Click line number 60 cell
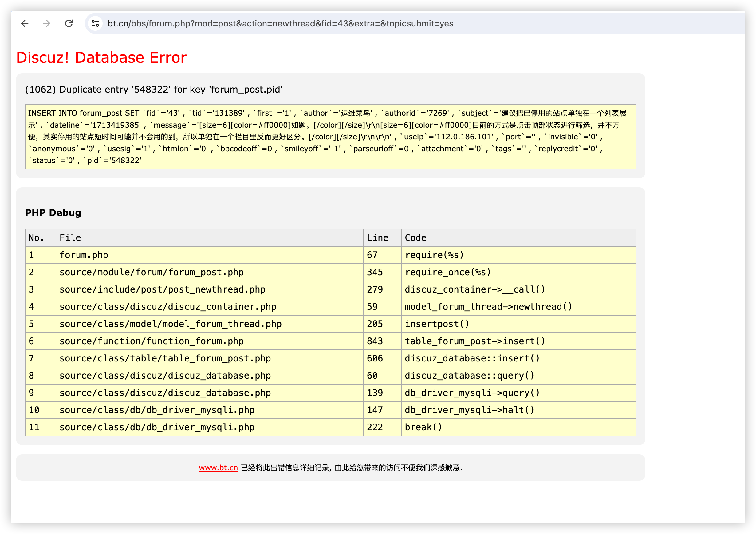The height and width of the screenshot is (534, 756). (x=382, y=376)
